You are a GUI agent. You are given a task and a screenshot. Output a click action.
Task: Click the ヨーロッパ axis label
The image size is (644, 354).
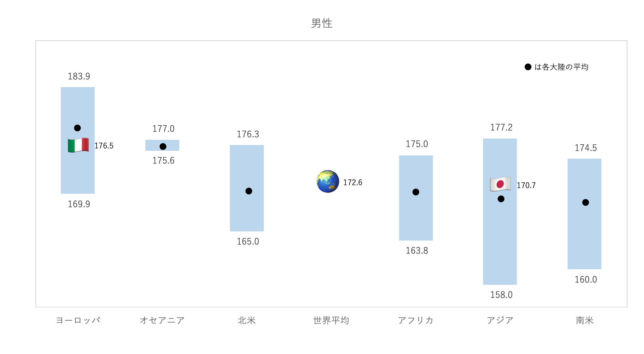coord(78,321)
